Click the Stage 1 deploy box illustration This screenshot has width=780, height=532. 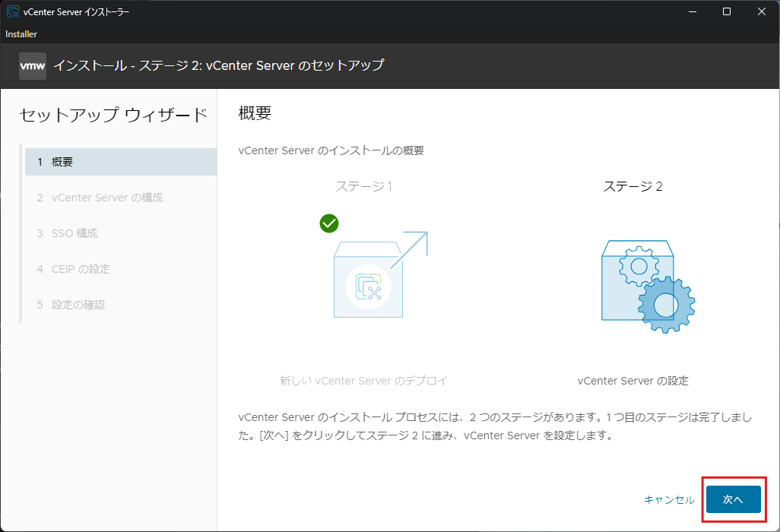(381, 274)
